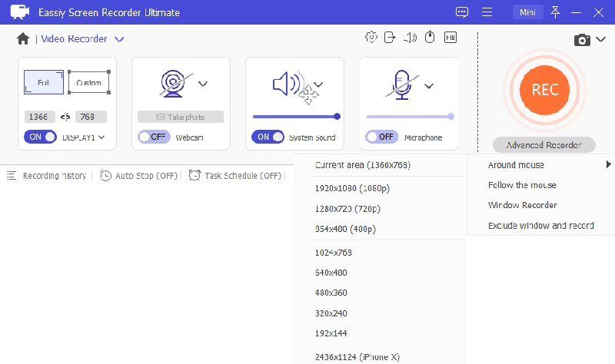
Task: Select Exclude window and record
Action: [x=541, y=226]
